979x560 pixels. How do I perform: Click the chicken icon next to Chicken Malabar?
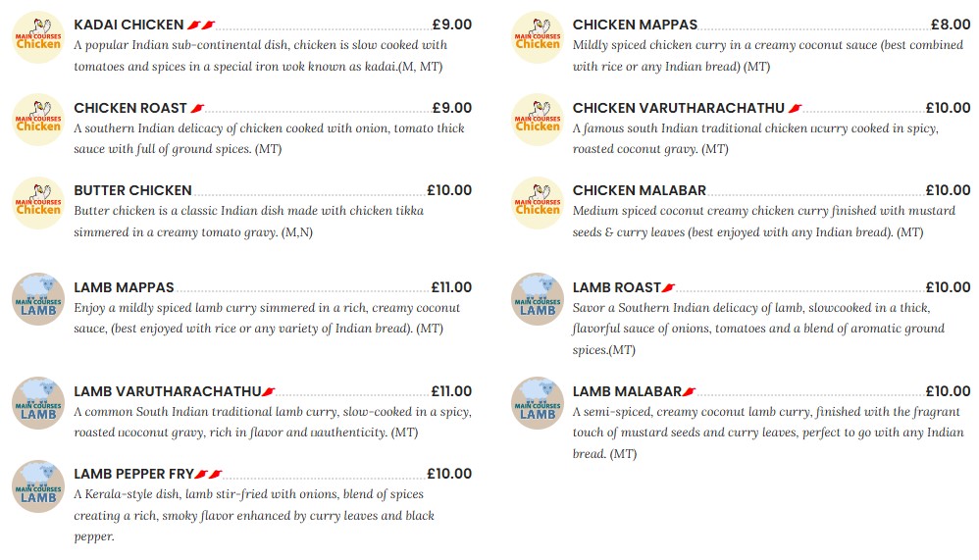(538, 203)
